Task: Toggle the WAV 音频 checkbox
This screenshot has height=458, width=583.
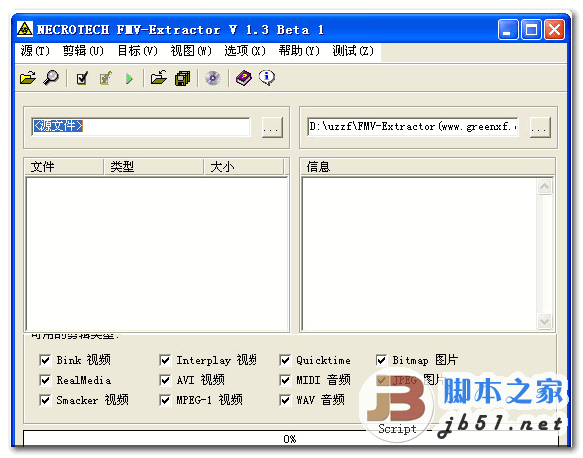Action: [285, 400]
